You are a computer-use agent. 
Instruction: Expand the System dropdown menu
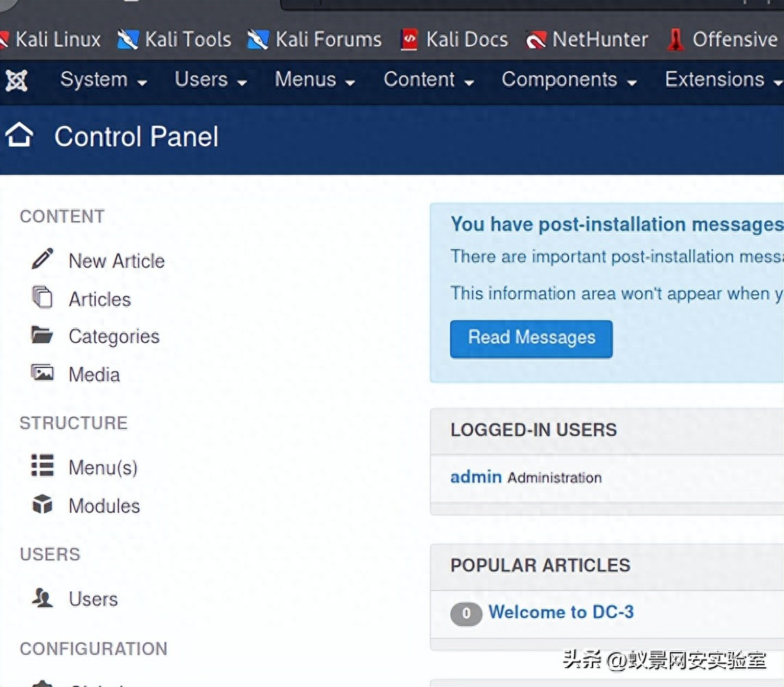point(103,80)
